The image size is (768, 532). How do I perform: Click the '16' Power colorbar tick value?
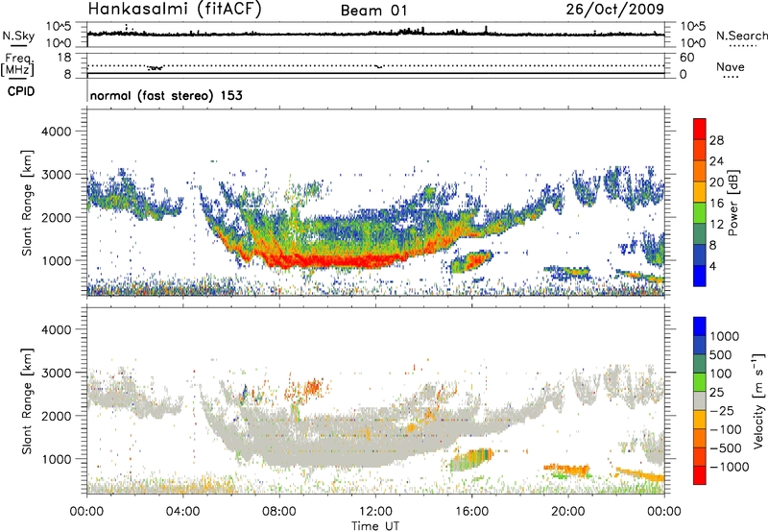pyautogui.click(x=716, y=204)
